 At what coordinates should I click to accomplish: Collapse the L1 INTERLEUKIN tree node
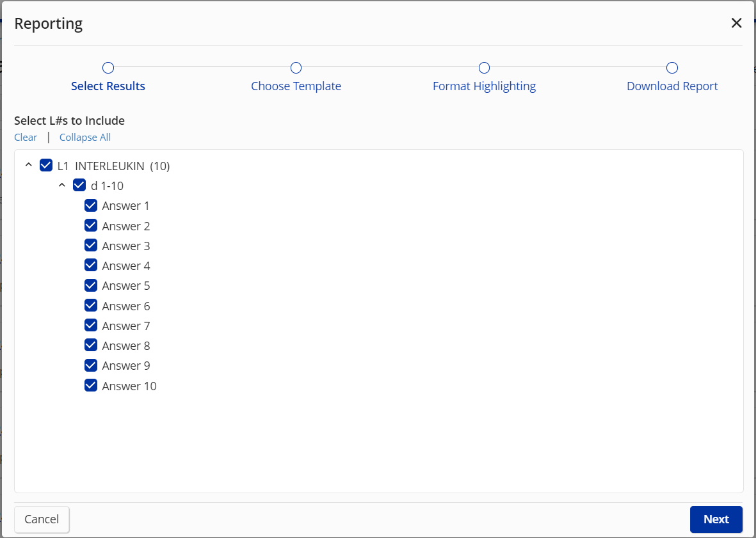click(x=28, y=166)
